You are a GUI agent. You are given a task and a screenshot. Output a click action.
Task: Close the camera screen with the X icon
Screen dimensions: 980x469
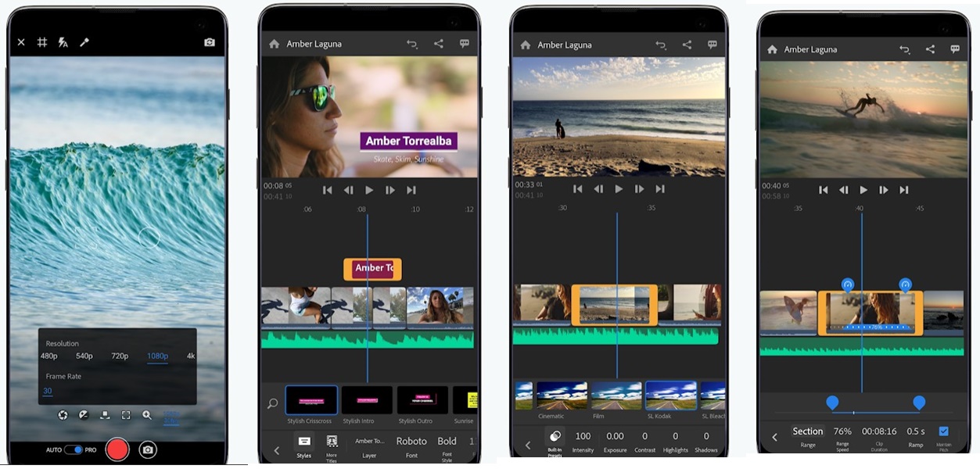coord(21,42)
